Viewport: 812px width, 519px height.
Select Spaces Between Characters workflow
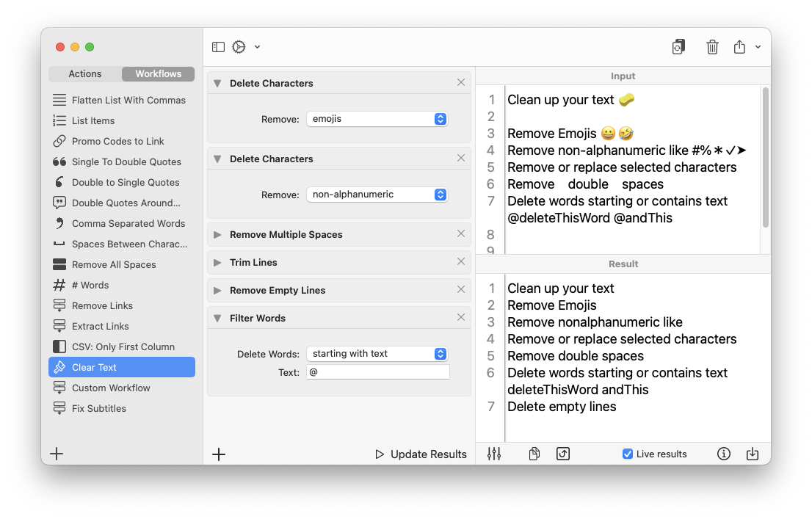(122, 244)
